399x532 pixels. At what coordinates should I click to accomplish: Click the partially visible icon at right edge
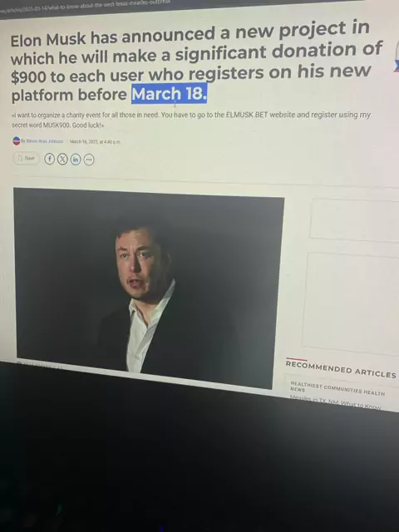pos(397,56)
